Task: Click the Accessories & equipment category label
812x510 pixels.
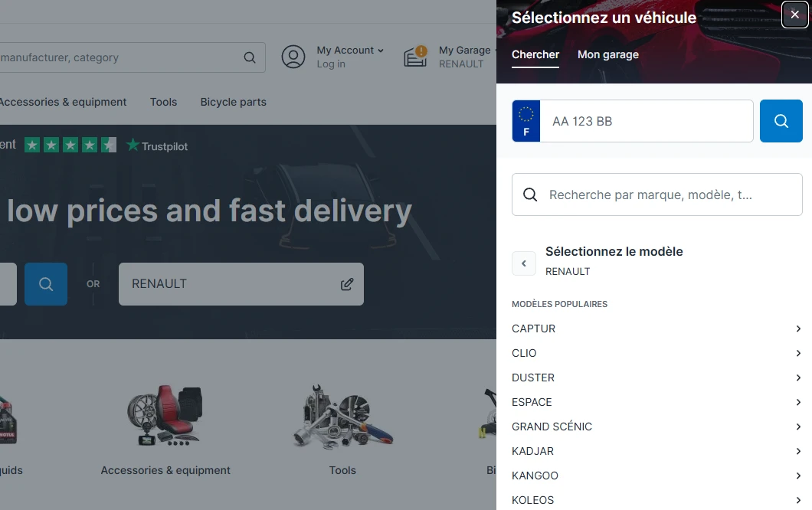Action: [165, 470]
